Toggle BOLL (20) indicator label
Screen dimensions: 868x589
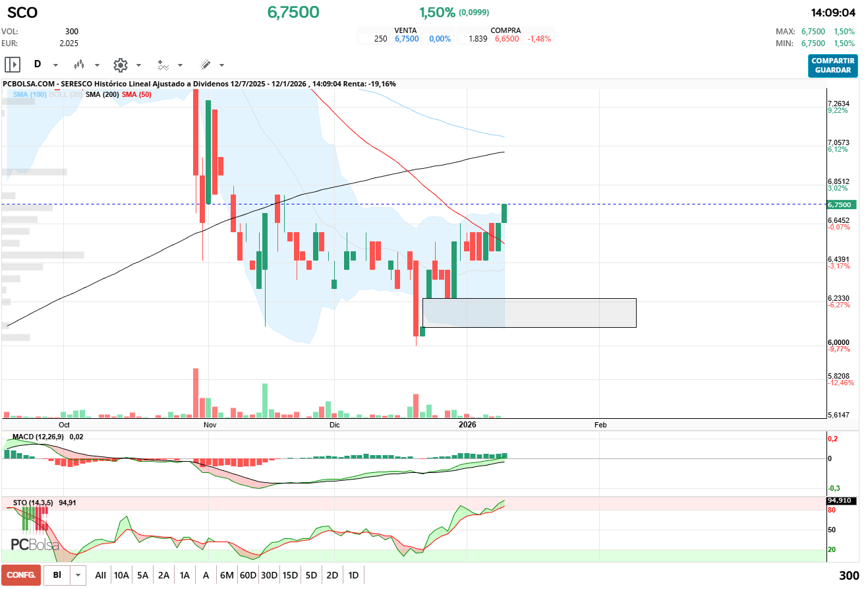[67, 94]
